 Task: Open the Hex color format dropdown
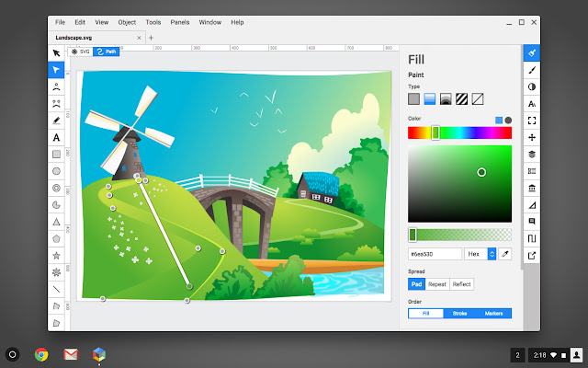coord(481,254)
